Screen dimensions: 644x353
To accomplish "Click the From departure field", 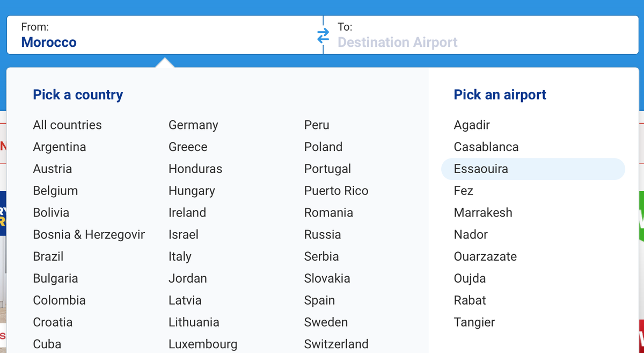I will 161,35.
